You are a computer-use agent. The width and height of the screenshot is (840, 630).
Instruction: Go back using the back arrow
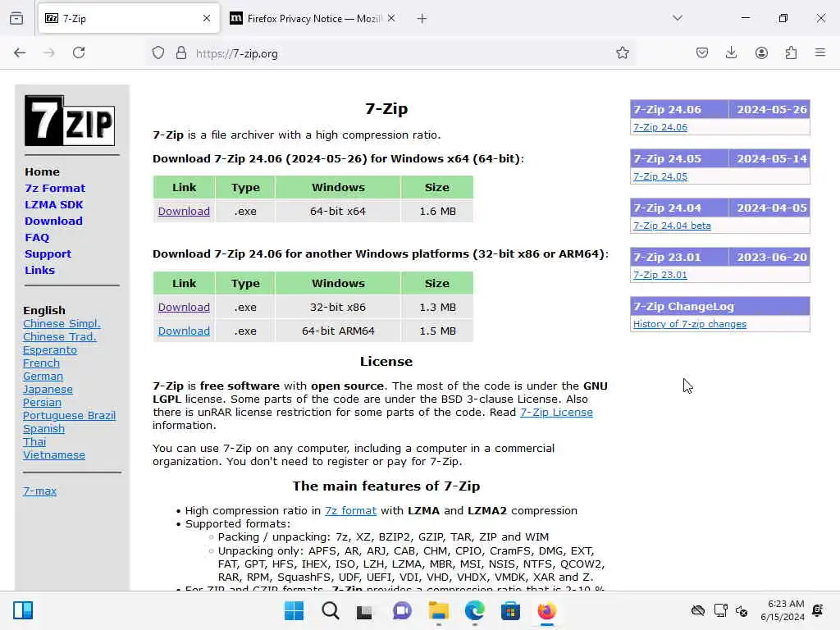pos(20,52)
